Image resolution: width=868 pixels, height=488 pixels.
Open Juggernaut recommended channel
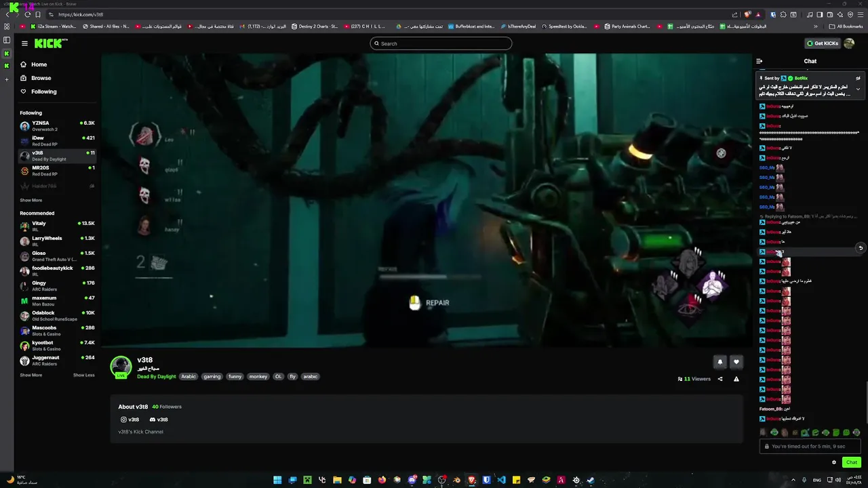58,361
